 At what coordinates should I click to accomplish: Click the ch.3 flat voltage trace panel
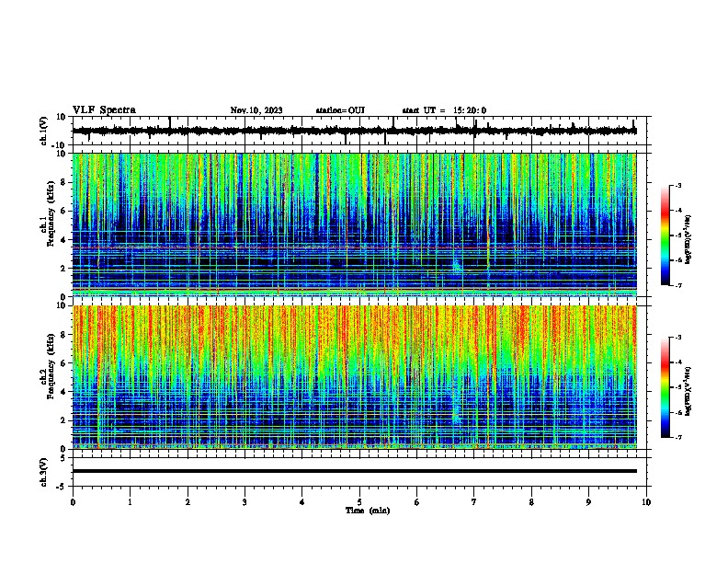click(361, 472)
